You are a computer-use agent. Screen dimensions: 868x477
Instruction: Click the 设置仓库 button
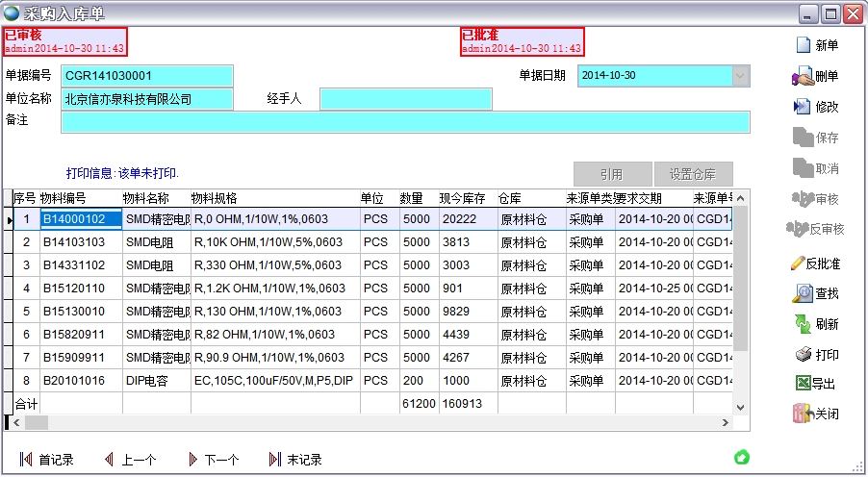click(693, 174)
